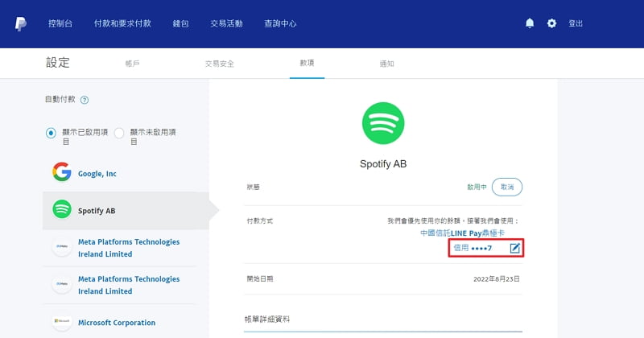Click the help icon next to 自動付款
Viewport: 644px width, 338px height.
coord(85,100)
